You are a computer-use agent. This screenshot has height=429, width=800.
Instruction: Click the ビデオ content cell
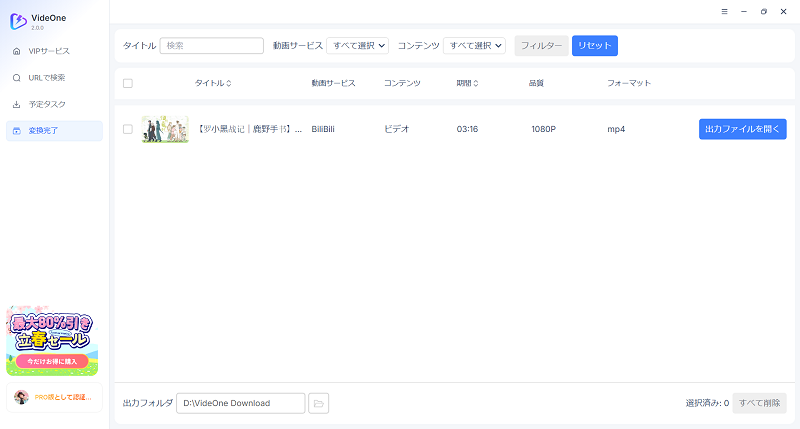pyautogui.click(x=397, y=129)
